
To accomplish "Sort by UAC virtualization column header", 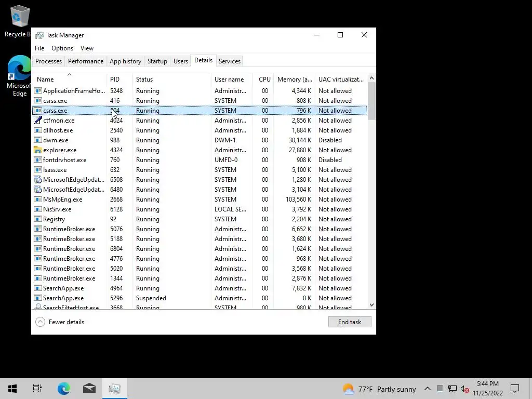I will [x=341, y=79].
